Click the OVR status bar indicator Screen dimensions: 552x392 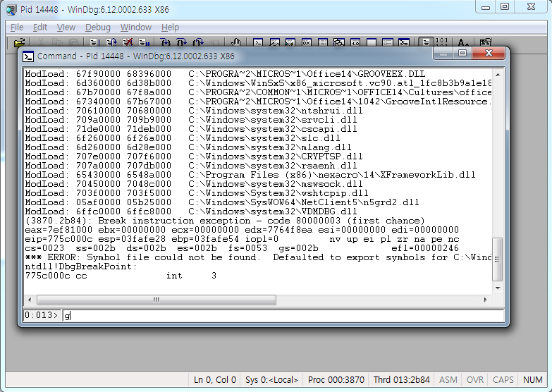(475, 380)
